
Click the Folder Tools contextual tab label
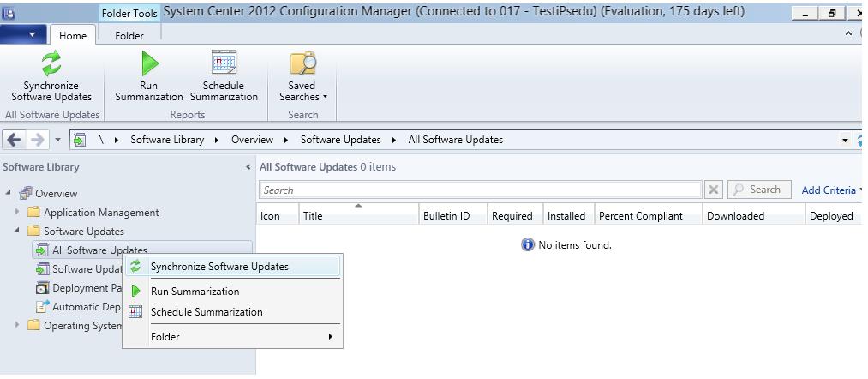pos(129,14)
